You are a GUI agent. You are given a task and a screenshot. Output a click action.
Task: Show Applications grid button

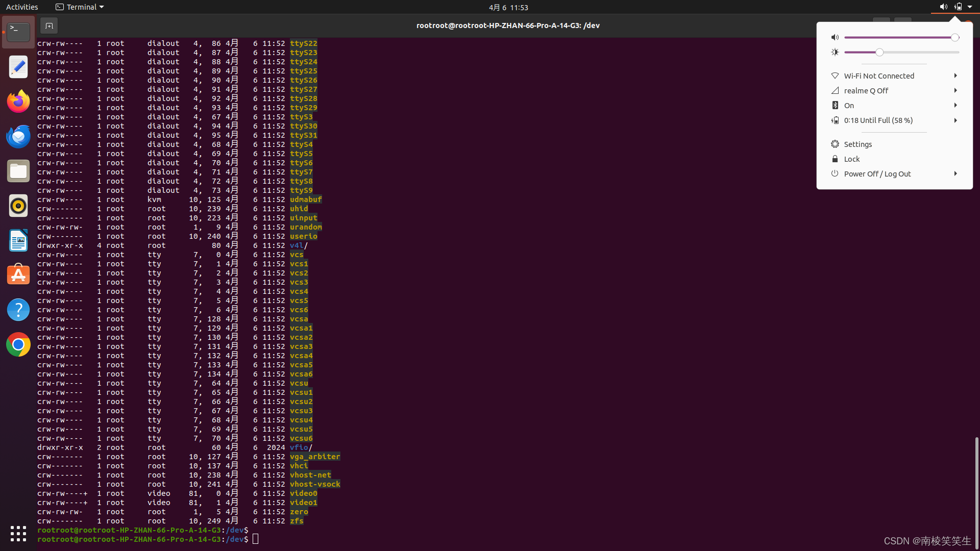pos(18,534)
